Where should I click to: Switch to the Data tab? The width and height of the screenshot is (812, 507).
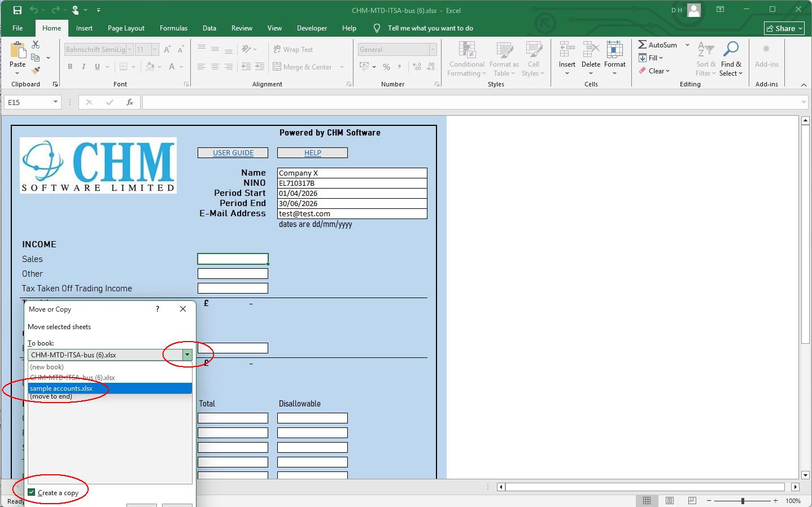(x=209, y=28)
